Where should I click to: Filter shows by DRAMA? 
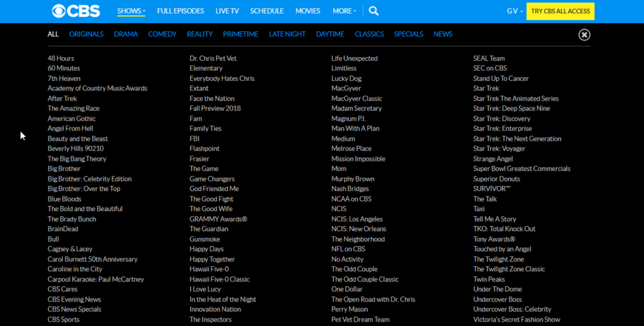pyautogui.click(x=126, y=34)
